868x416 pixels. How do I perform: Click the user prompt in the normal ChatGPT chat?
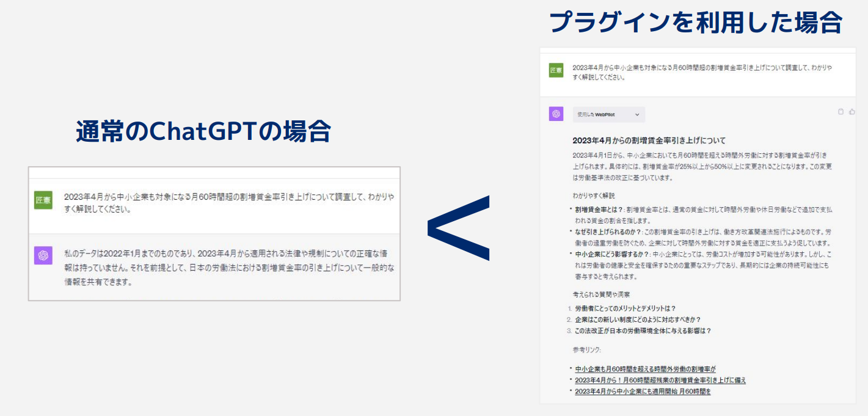tap(229, 203)
